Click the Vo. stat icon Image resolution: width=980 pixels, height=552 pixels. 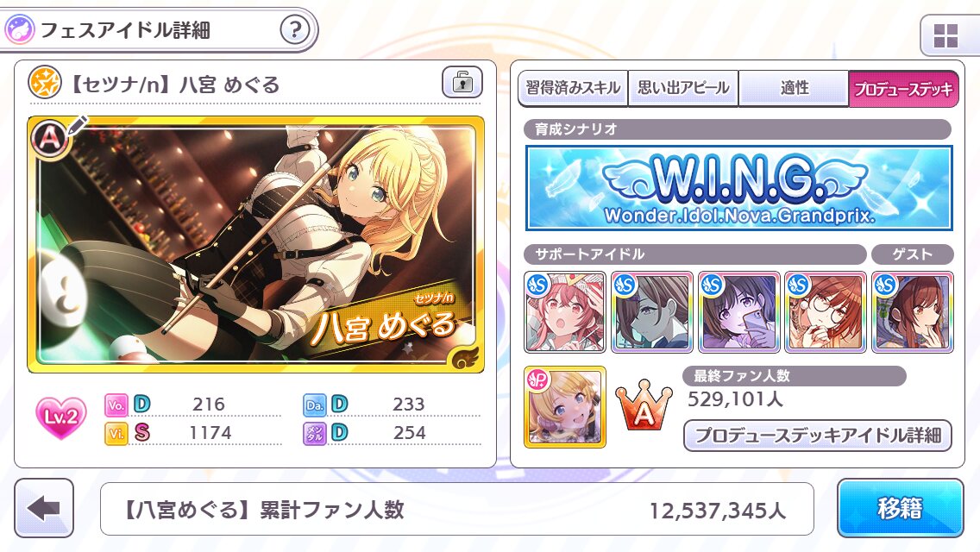click(x=116, y=405)
